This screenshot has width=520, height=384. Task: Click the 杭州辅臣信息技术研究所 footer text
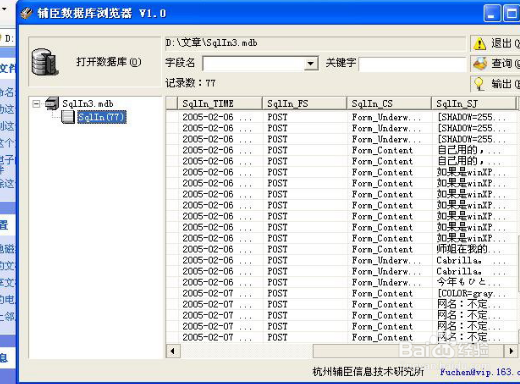tap(368, 372)
